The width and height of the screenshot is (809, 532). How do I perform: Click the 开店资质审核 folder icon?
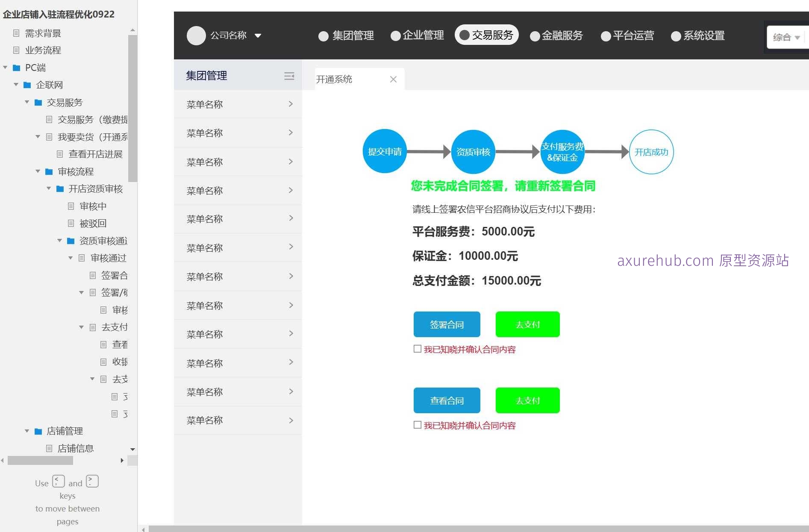60,188
